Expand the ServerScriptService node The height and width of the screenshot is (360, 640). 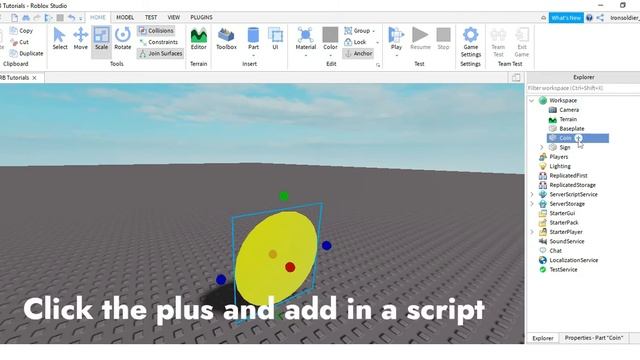click(531, 194)
